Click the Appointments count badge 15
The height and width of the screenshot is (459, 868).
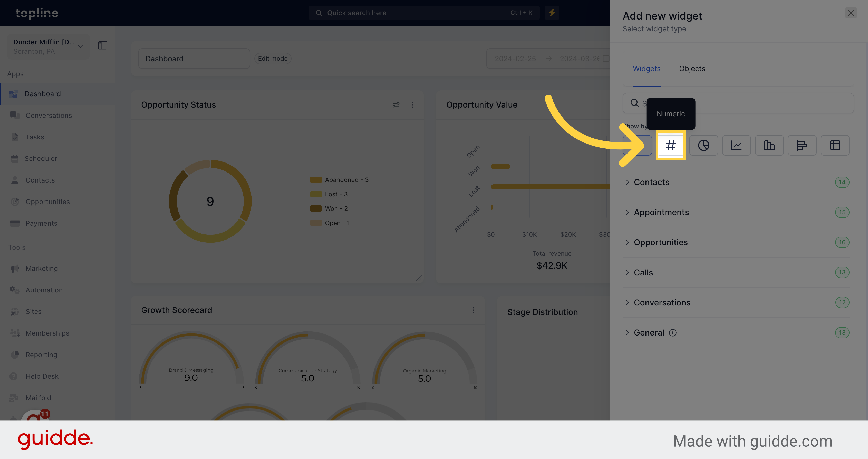842,212
